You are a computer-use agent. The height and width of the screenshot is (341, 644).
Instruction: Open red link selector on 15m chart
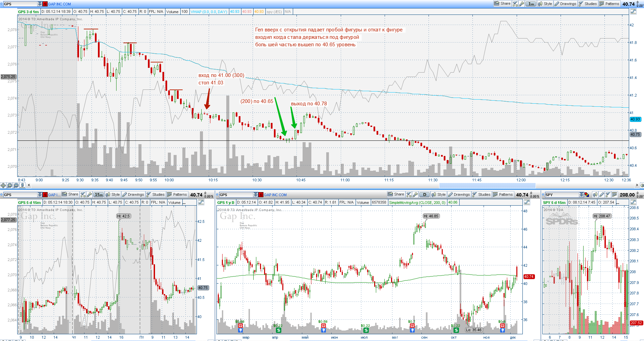(x=45, y=195)
